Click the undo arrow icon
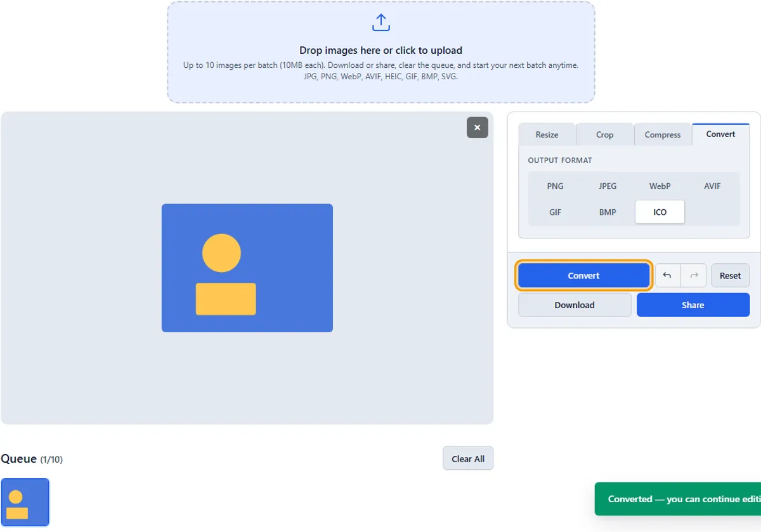The image size is (761, 532). tap(667, 276)
